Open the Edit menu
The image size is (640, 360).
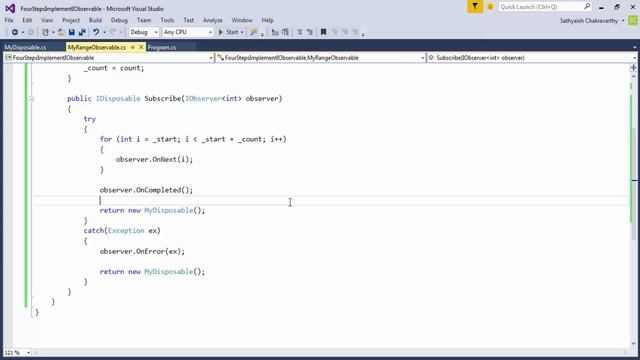[x=27, y=20]
